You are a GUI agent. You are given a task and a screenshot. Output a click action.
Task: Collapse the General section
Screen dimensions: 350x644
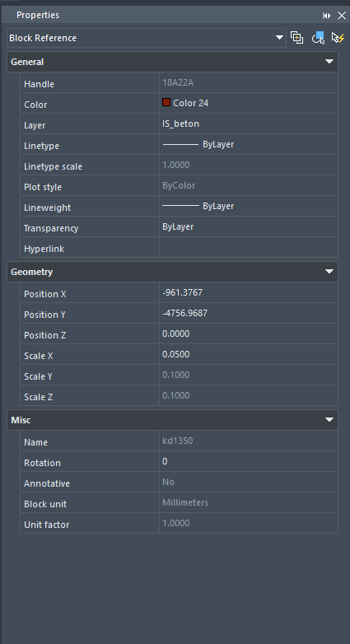329,62
